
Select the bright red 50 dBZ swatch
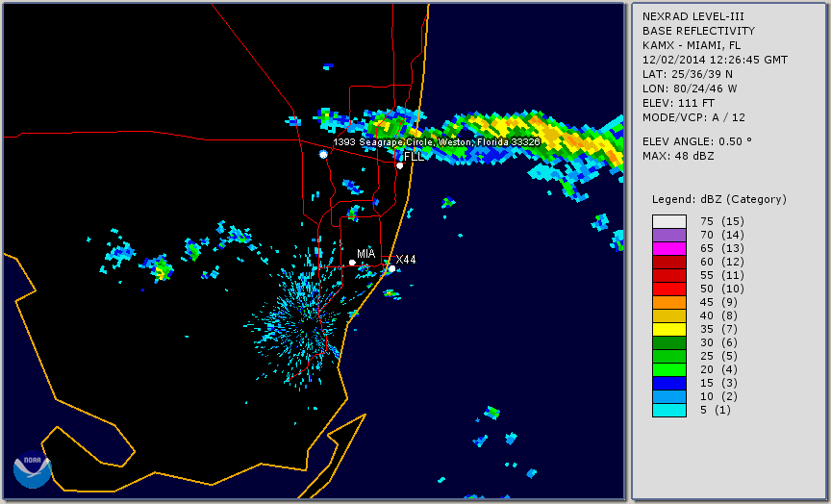669,289
